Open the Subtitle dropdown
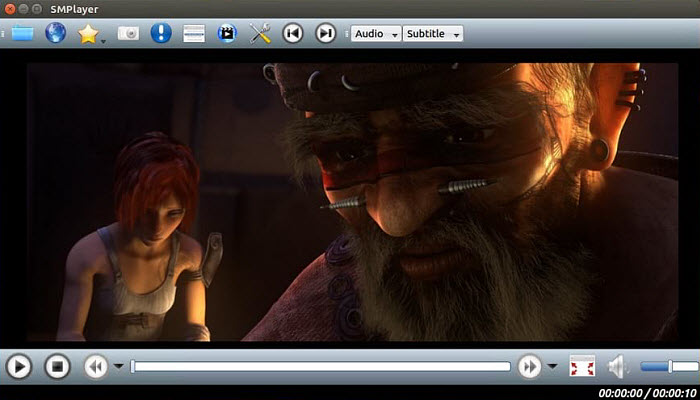 [433, 33]
